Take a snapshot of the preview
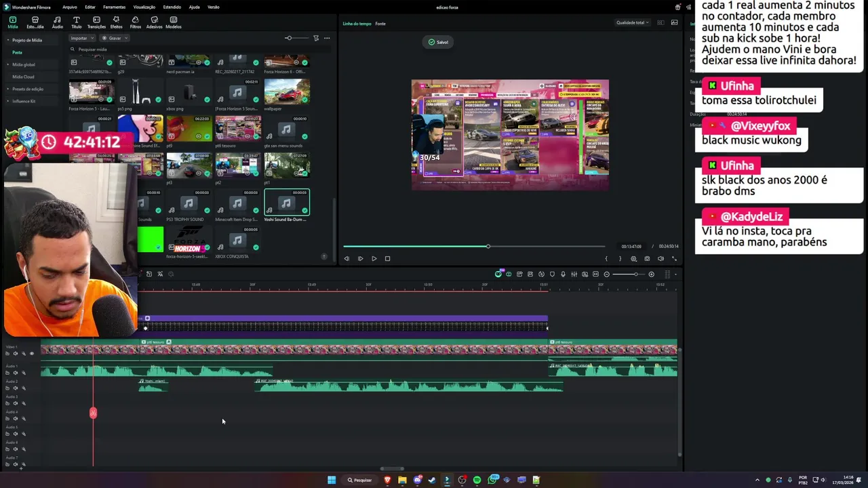This screenshot has height=488, width=868. (647, 258)
